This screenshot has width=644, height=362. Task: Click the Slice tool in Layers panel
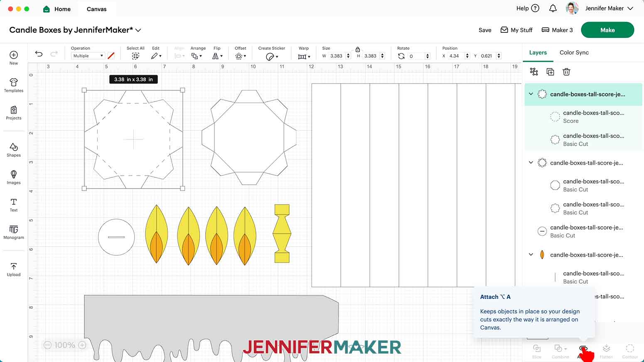537,351
